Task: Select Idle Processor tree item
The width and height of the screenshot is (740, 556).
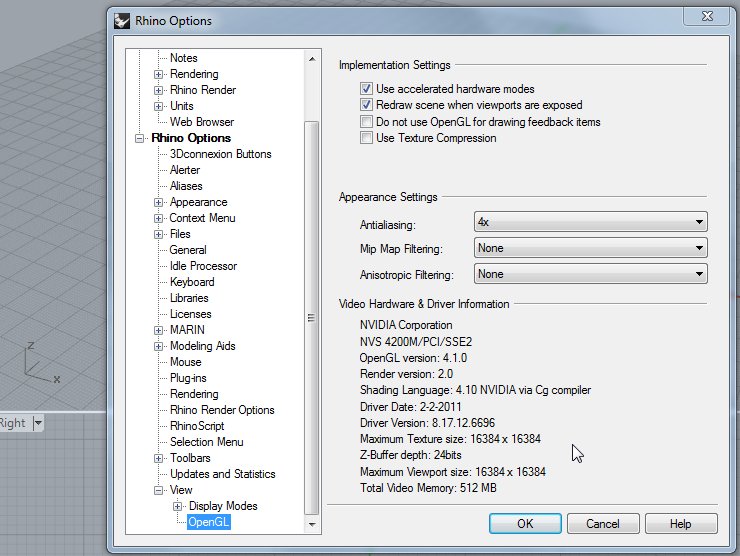Action: click(x=203, y=266)
